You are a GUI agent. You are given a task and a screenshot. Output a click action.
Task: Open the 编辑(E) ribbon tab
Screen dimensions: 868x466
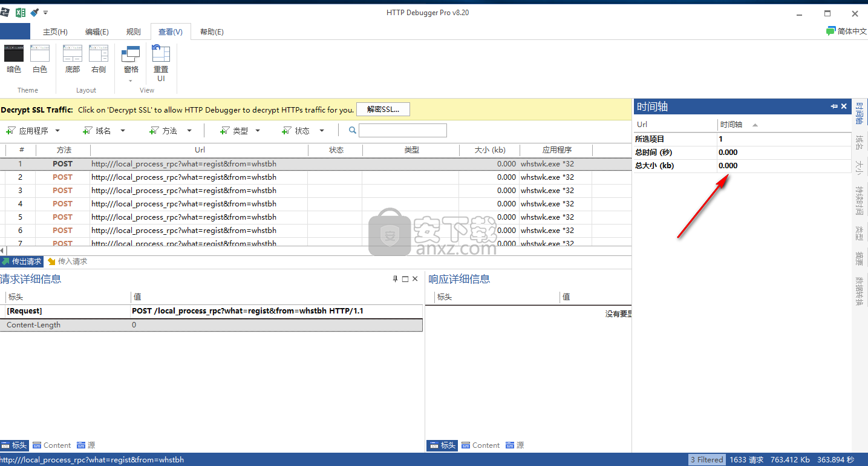[x=97, y=32]
